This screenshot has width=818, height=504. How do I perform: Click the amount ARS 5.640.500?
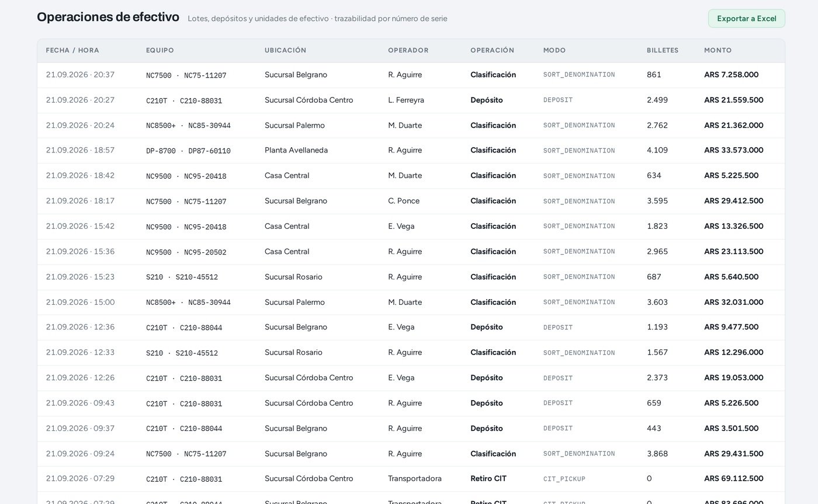731,277
